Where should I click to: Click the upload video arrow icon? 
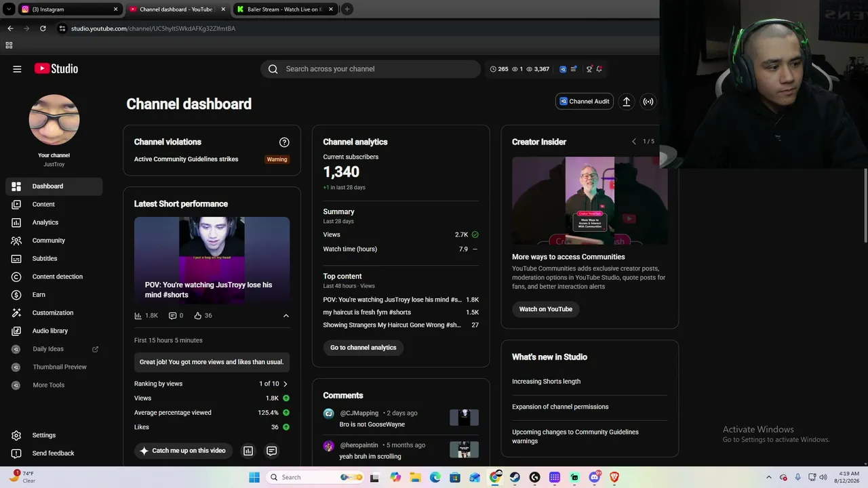pos(627,102)
